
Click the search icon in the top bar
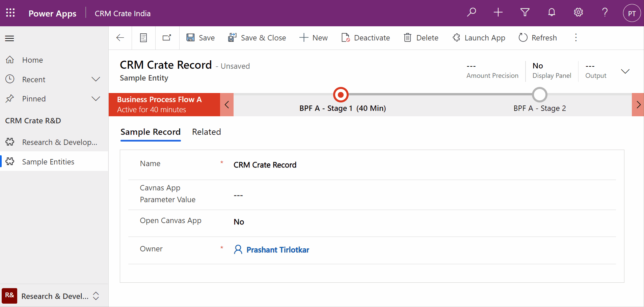(x=472, y=12)
